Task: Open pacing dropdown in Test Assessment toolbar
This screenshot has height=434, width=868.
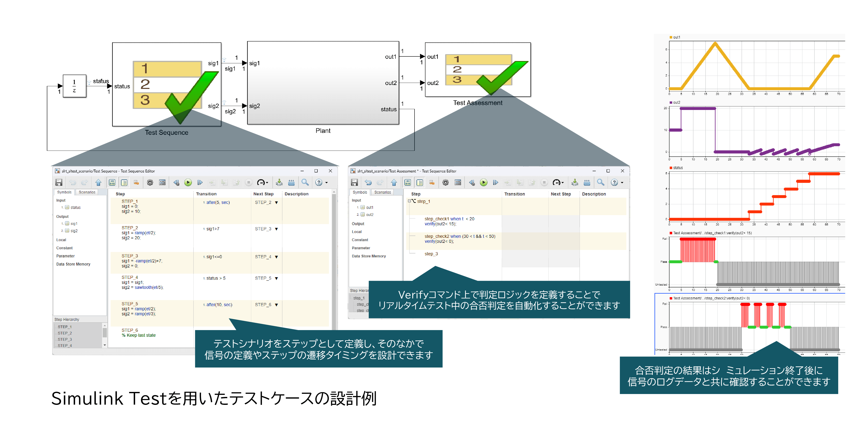Action: point(558,182)
